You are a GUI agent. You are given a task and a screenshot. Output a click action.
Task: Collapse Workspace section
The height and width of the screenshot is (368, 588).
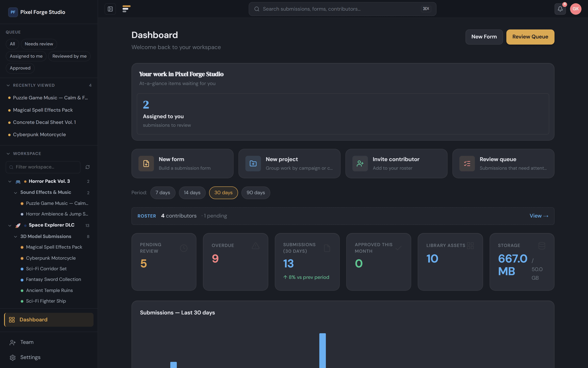(8, 154)
